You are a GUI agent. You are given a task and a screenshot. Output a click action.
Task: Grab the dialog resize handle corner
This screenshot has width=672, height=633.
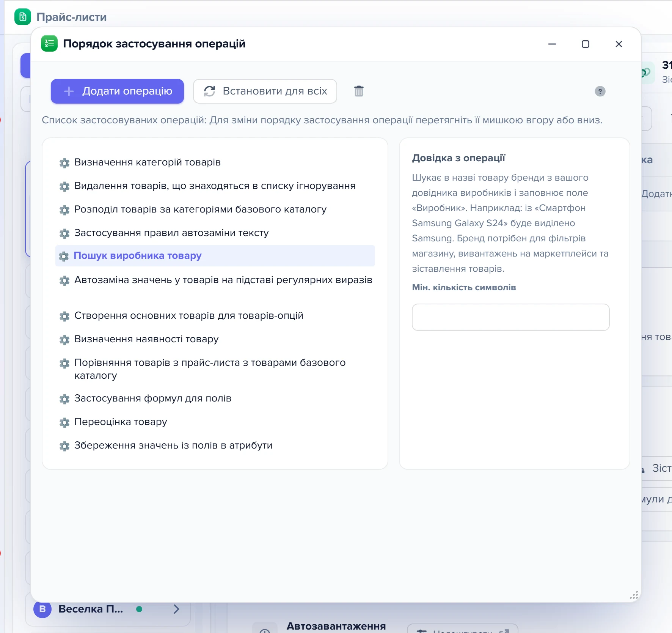pyautogui.click(x=634, y=595)
